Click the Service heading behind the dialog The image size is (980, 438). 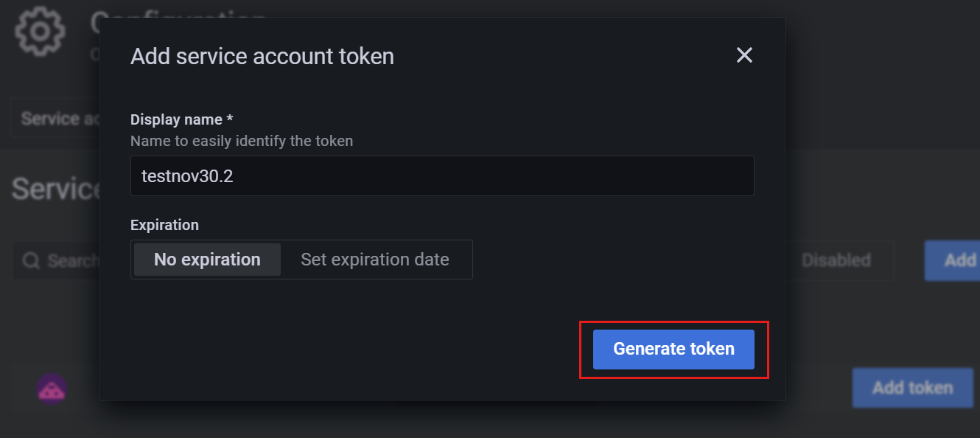tap(55, 190)
